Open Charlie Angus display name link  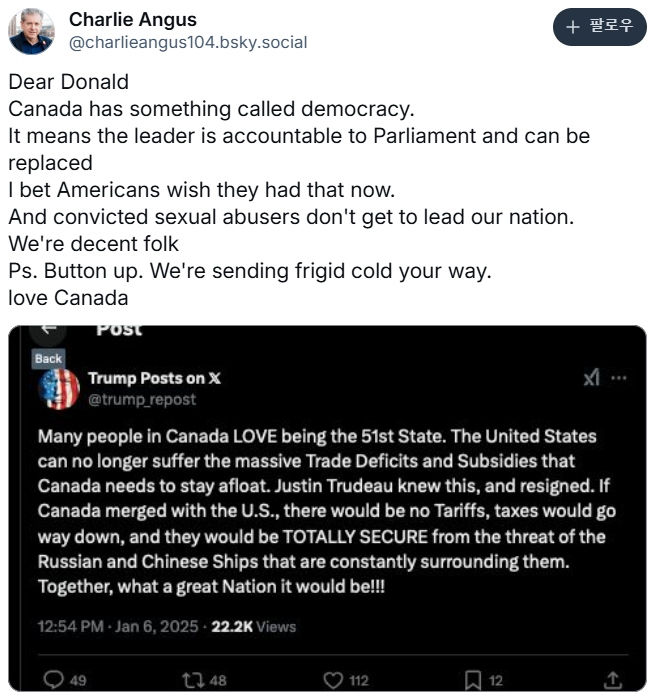click(x=132, y=20)
